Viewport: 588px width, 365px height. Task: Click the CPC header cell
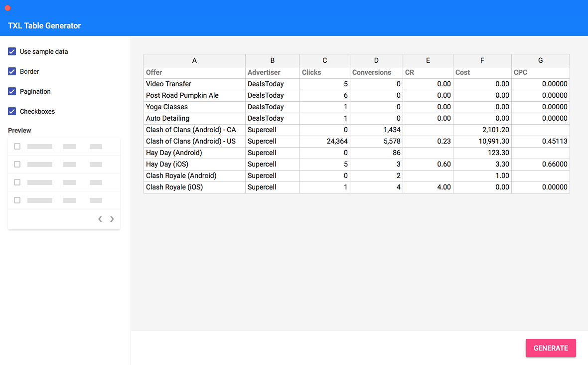pyautogui.click(x=540, y=72)
